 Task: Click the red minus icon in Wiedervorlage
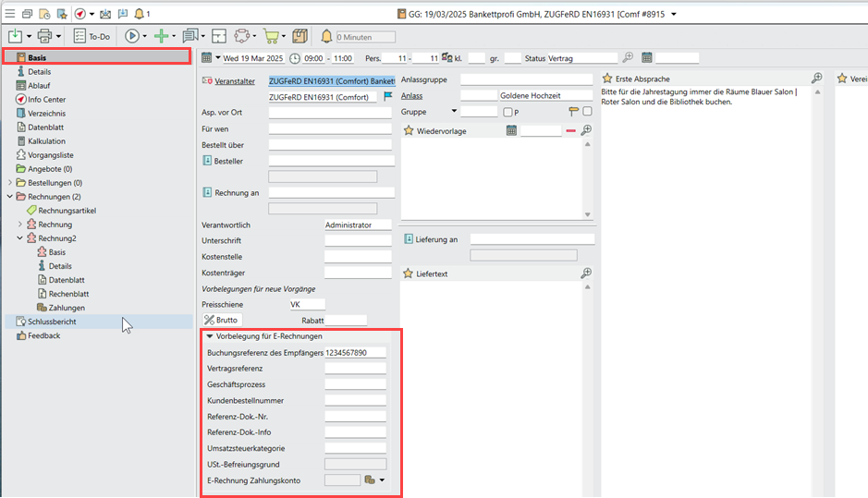pyautogui.click(x=570, y=131)
